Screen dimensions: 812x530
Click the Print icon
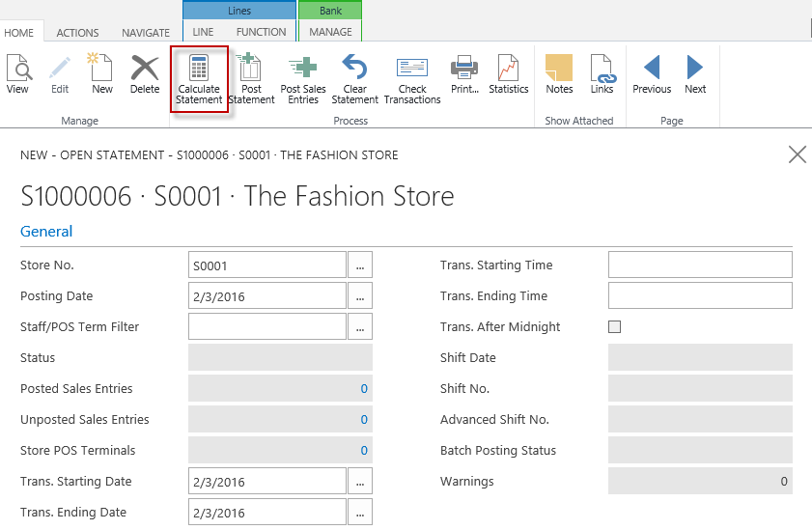[x=464, y=75]
